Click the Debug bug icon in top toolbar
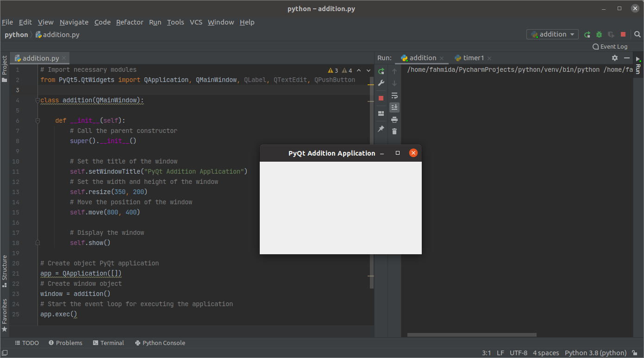Image resolution: width=644 pixels, height=358 pixels. (599, 35)
